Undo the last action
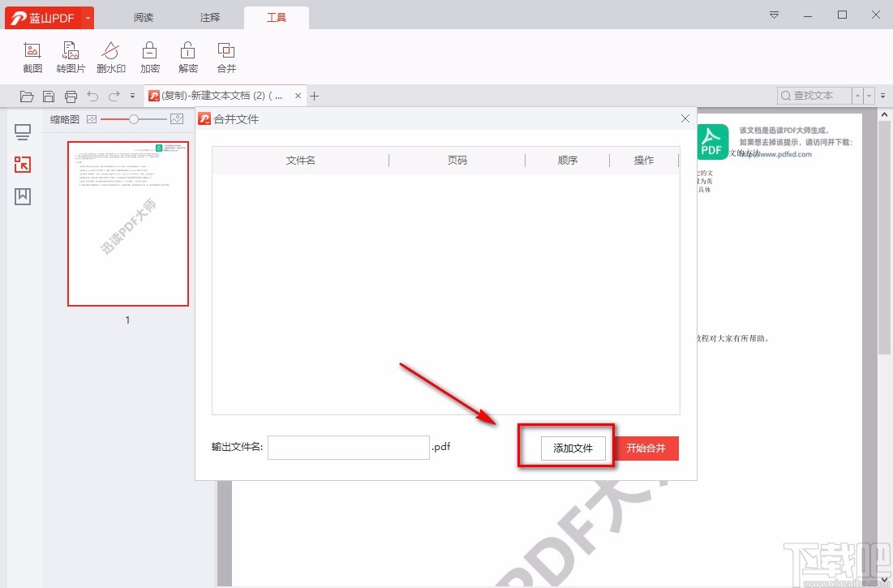The width and height of the screenshot is (893, 588). [x=92, y=97]
